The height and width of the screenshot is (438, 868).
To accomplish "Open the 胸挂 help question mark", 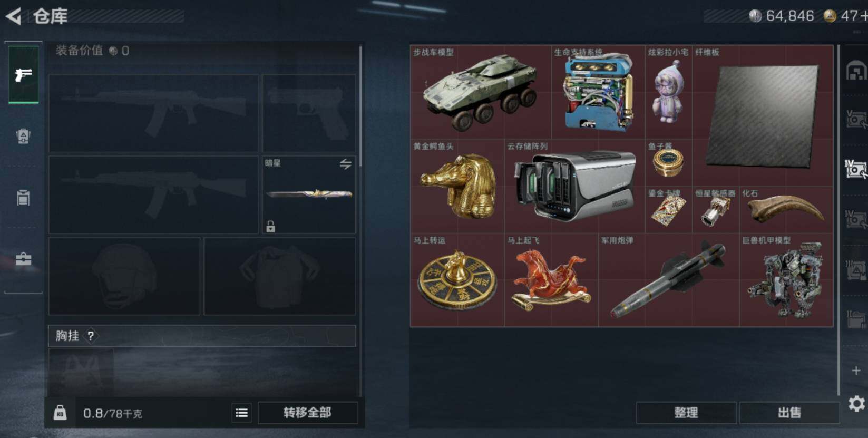I will [x=91, y=336].
